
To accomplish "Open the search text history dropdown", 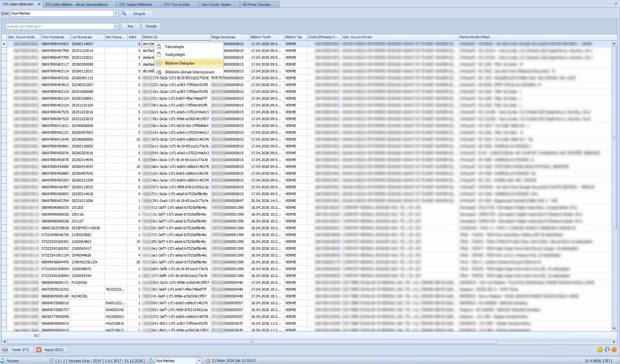I will pos(117,26).
